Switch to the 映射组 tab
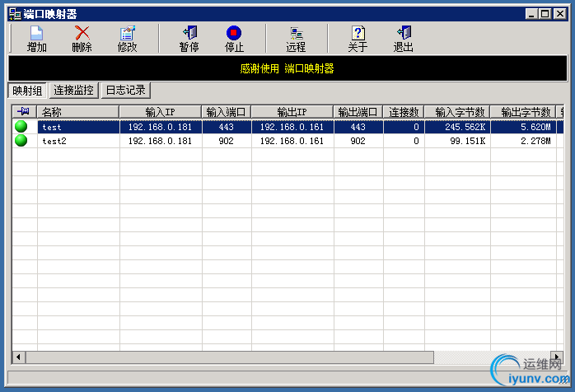Image resolution: width=575 pixels, height=392 pixels. click(27, 91)
